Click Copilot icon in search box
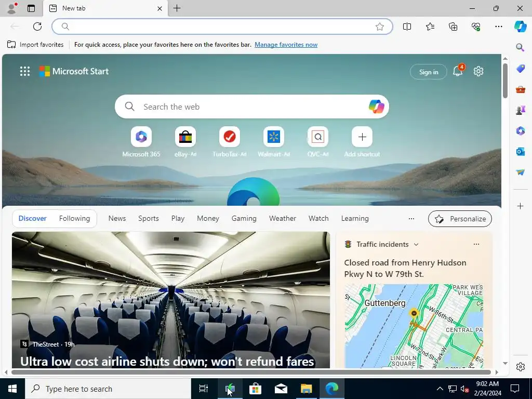 pyautogui.click(x=376, y=107)
